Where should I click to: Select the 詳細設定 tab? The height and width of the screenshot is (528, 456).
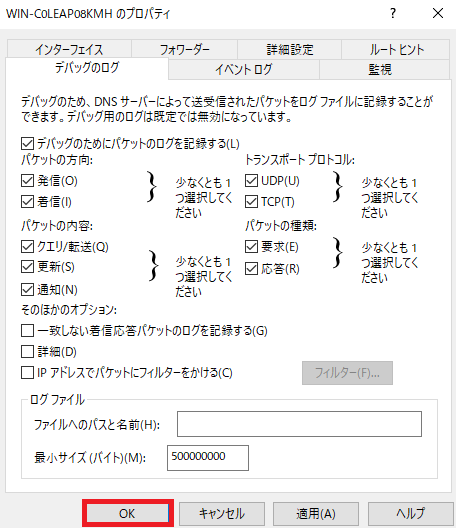(290, 49)
